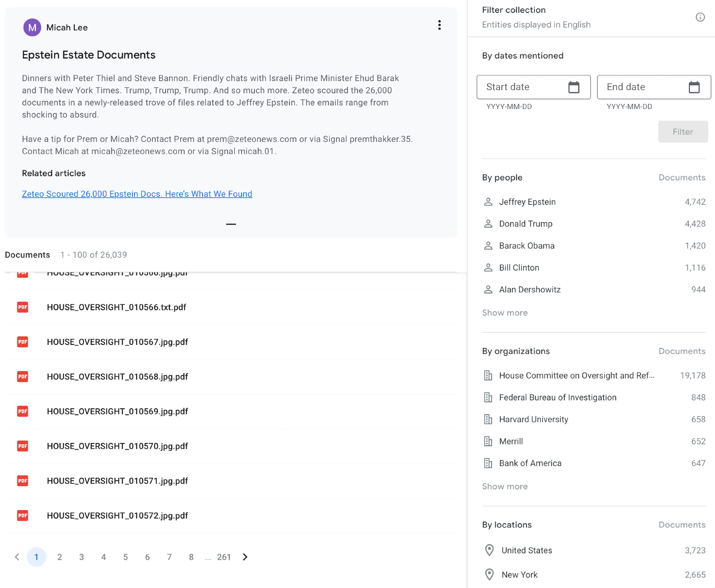Viewport: 715px width, 588px height.
Task: Open the Zeteo Scoured 26,000 Epstein Docs article
Action: pos(137,194)
